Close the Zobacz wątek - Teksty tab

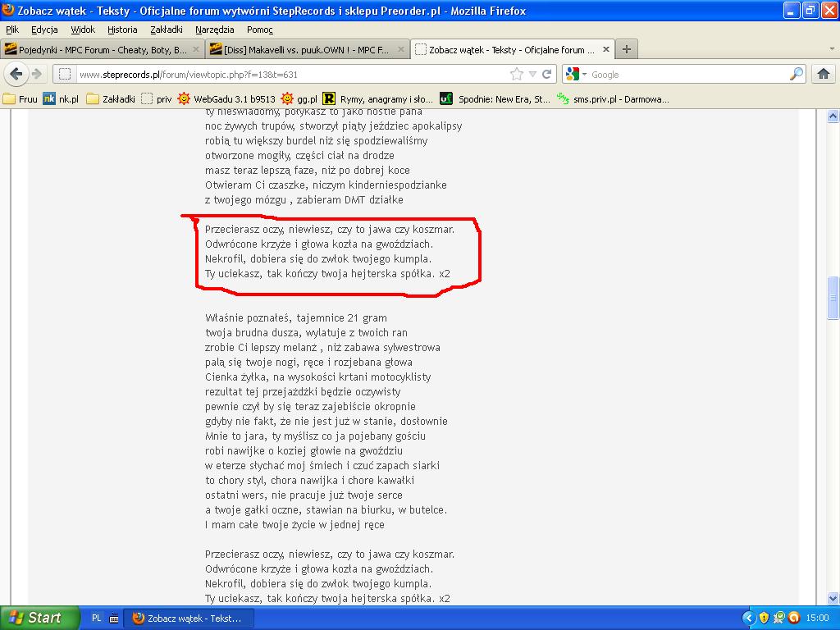point(606,49)
